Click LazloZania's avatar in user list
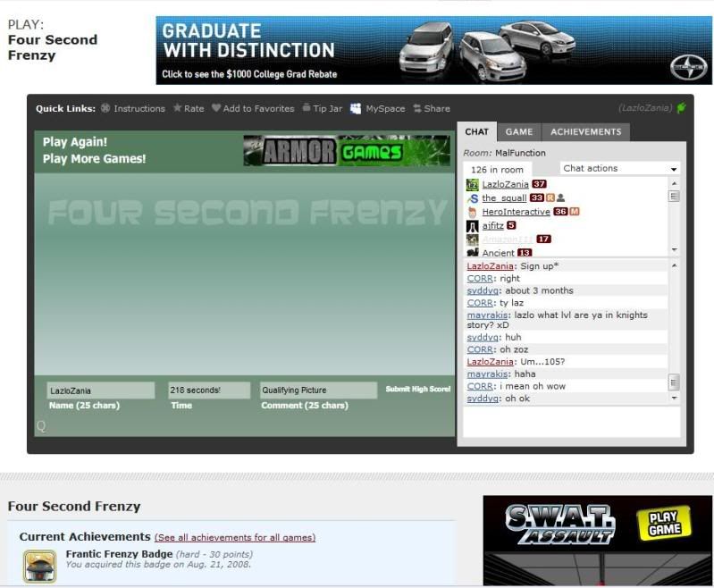This screenshot has height=588, width=714. [x=472, y=184]
